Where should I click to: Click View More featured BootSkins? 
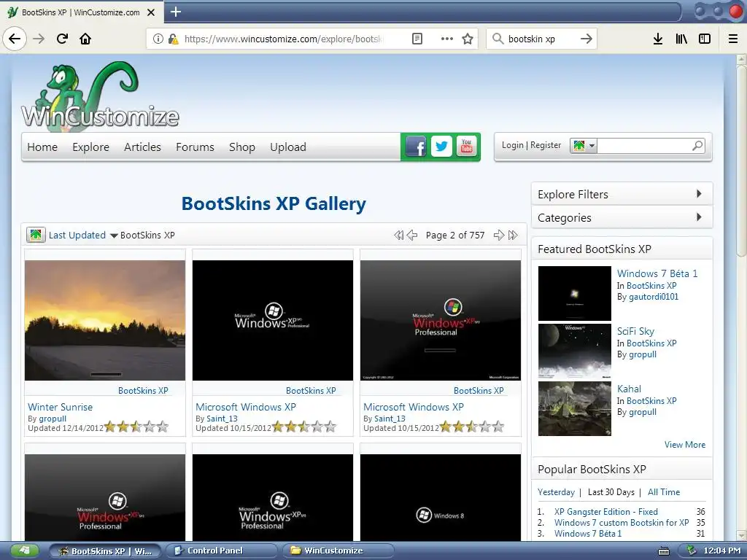pyautogui.click(x=684, y=444)
